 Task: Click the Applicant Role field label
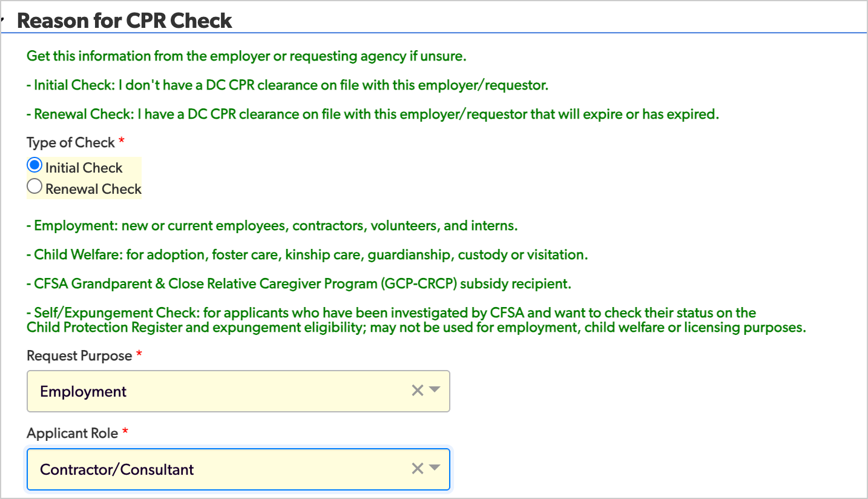73,433
